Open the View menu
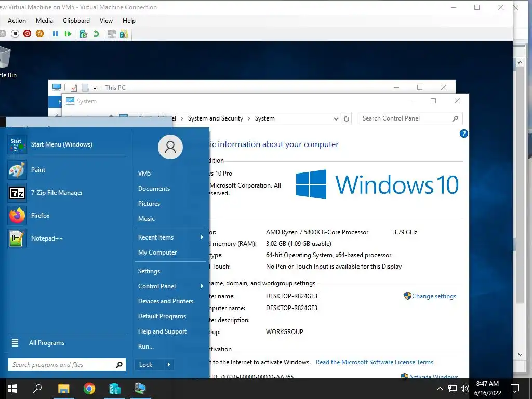 106,21
